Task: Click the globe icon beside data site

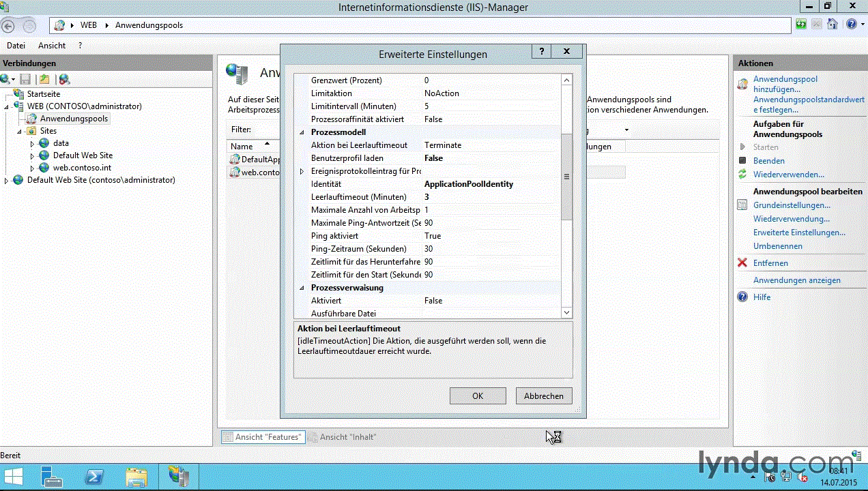Action: (44, 143)
